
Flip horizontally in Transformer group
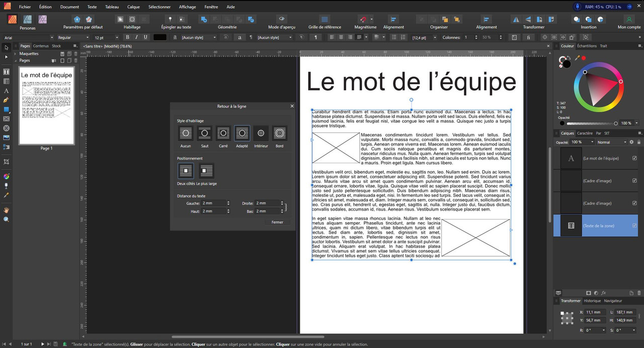[x=515, y=19]
